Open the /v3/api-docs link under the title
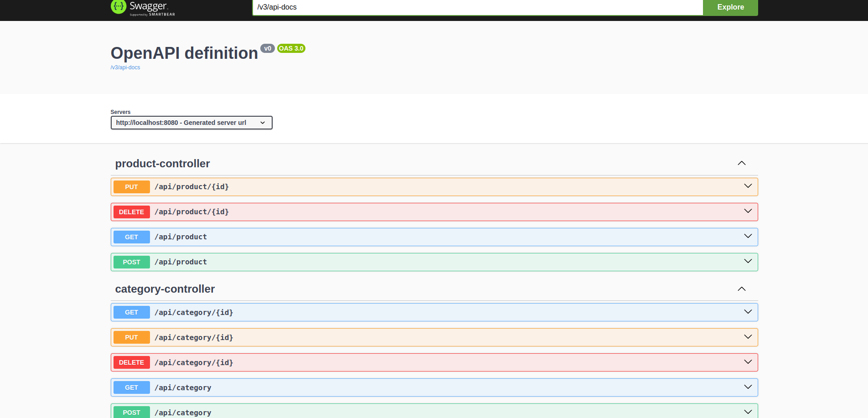 [125, 67]
